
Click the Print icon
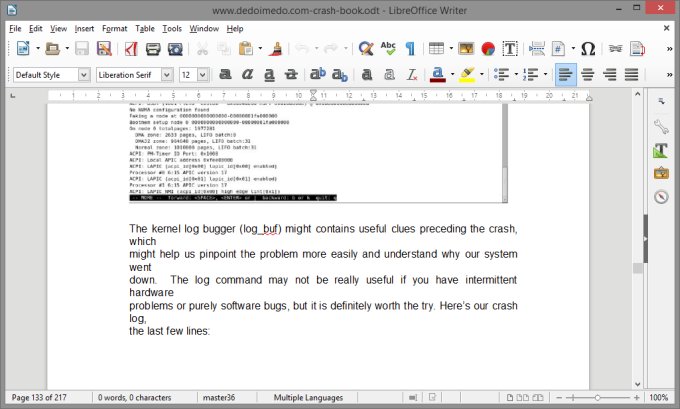pos(153,49)
